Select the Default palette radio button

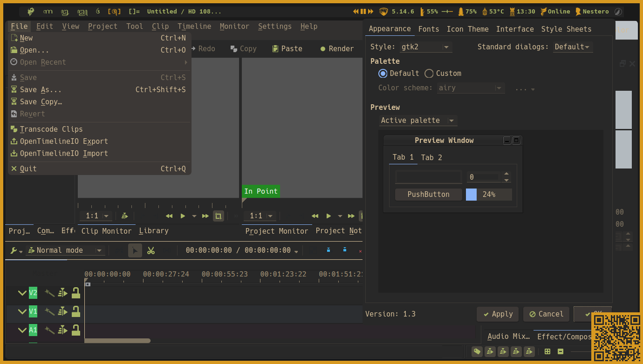[x=383, y=73]
